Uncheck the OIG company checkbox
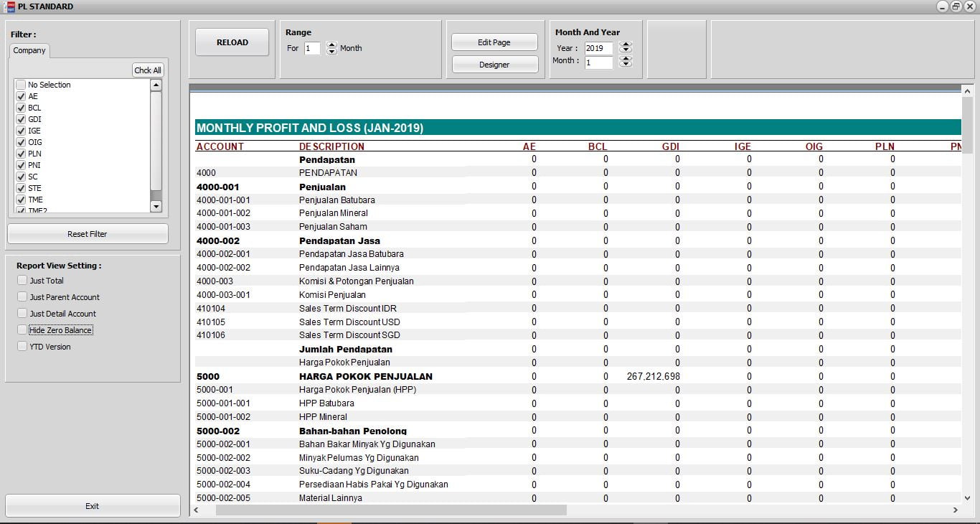This screenshot has height=524, width=980. (21, 142)
